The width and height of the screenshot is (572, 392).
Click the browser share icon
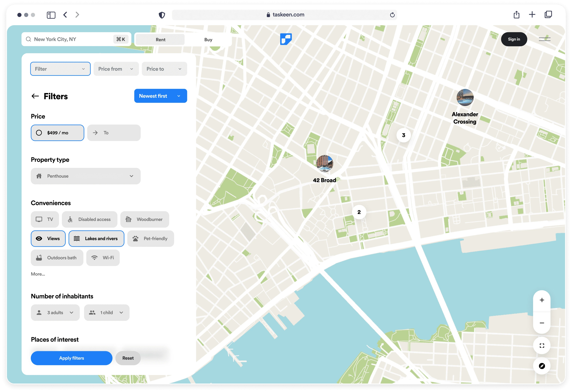point(516,14)
